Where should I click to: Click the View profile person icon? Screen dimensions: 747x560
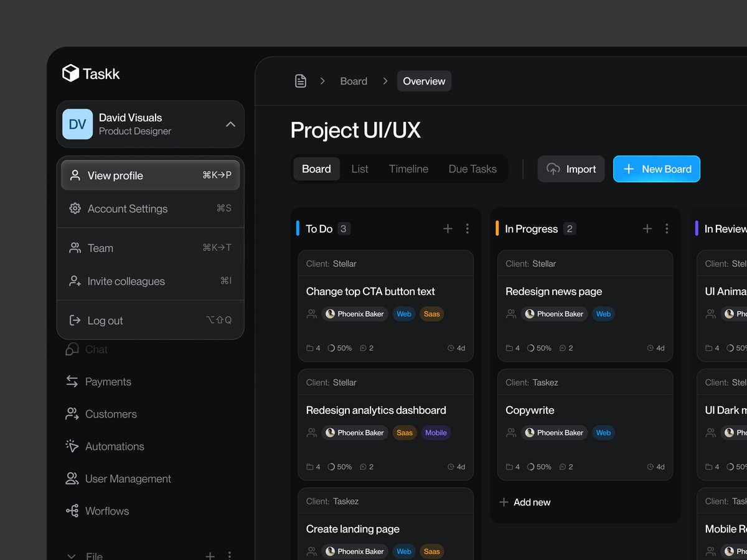pos(75,175)
